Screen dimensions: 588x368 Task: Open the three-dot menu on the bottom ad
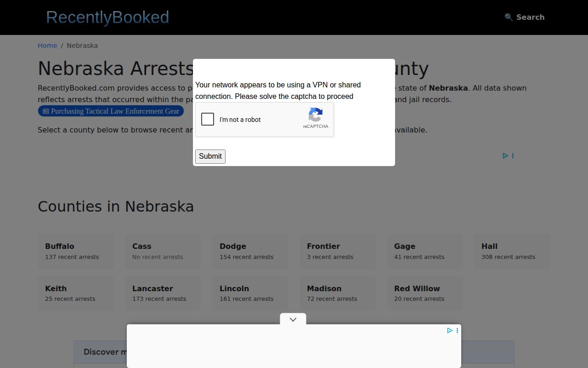[x=457, y=330]
